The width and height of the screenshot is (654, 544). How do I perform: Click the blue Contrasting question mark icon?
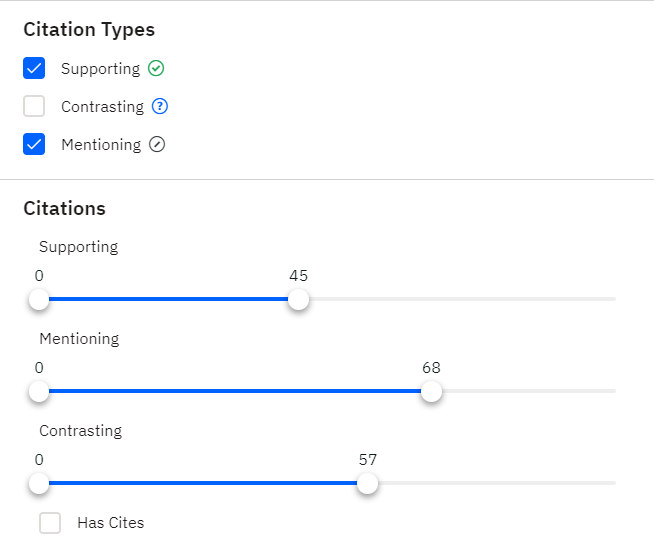[x=160, y=106]
